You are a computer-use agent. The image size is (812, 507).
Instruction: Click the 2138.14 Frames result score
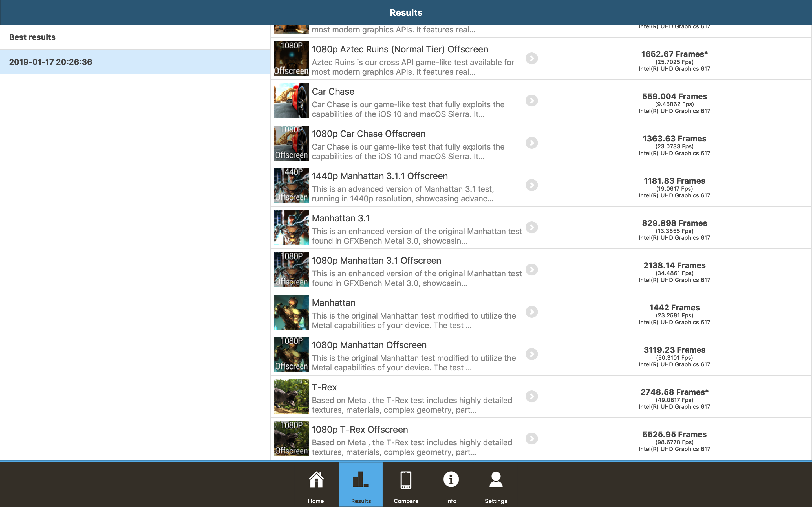pyautogui.click(x=674, y=266)
